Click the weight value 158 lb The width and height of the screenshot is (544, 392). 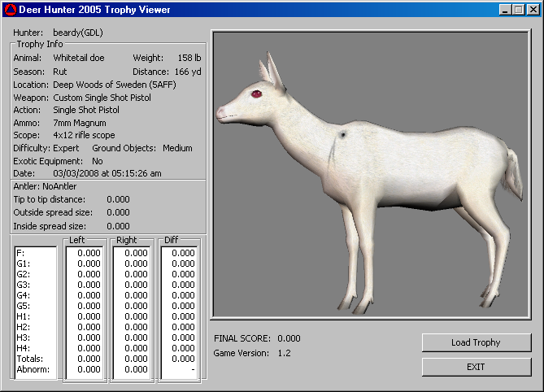(189, 58)
